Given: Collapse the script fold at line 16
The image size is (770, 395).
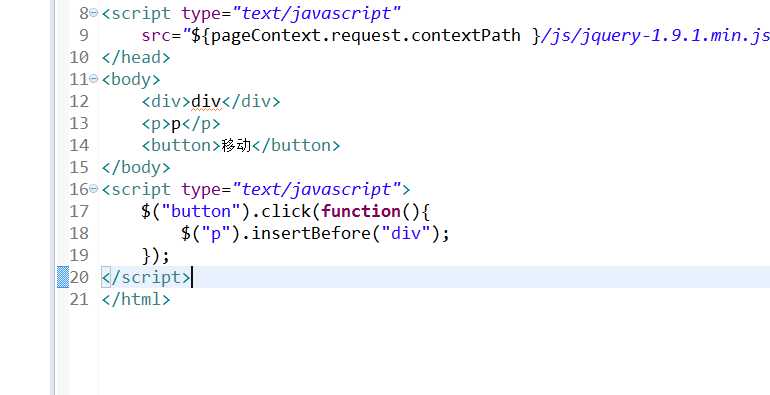Looking at the screenshot, I should (x=94, y=189).
